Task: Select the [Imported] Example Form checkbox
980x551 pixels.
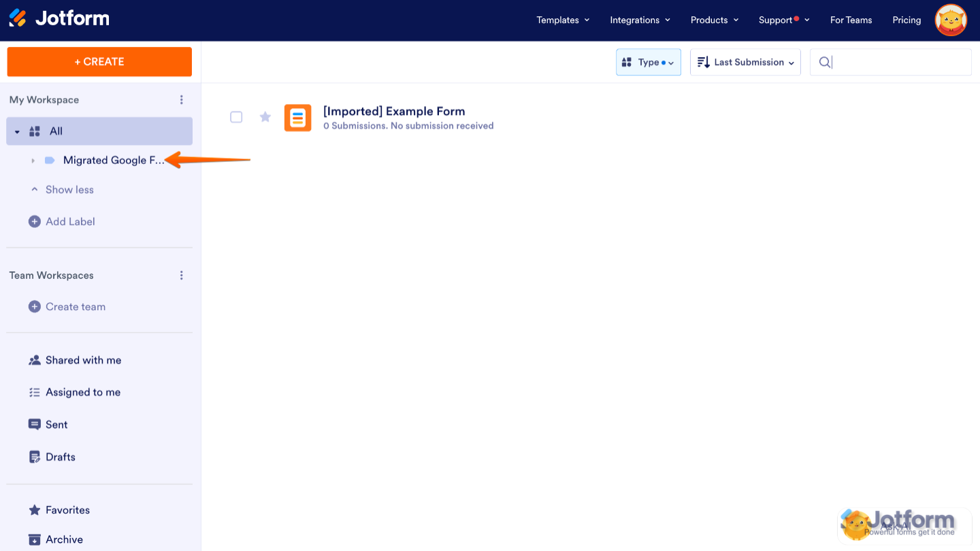Action: (236, 117)
